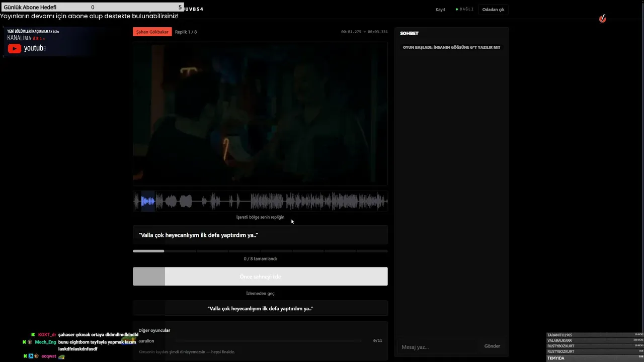Screen dimensions: 644x362
Task: Click the 'YENİ BÖLÜMLERİ KAÇIRMAMAK İÇİN' overlay text
Action: 33,31
